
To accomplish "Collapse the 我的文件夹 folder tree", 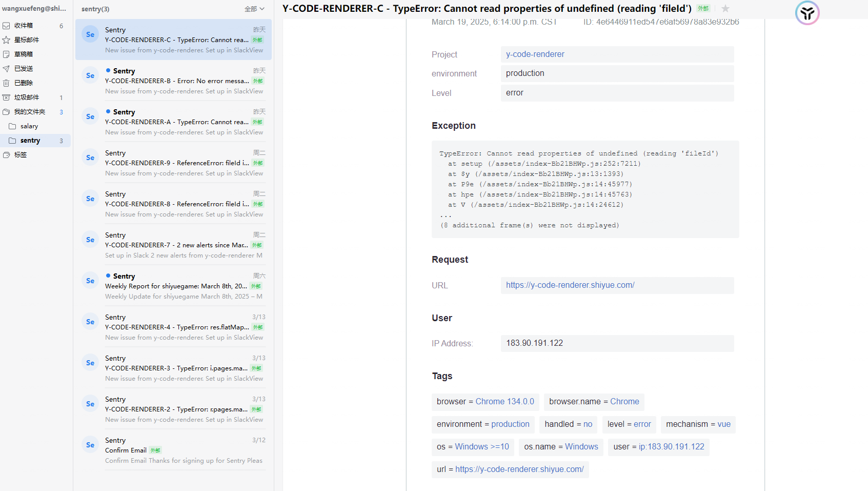I will pyautogui.click(x=6, y=112).
